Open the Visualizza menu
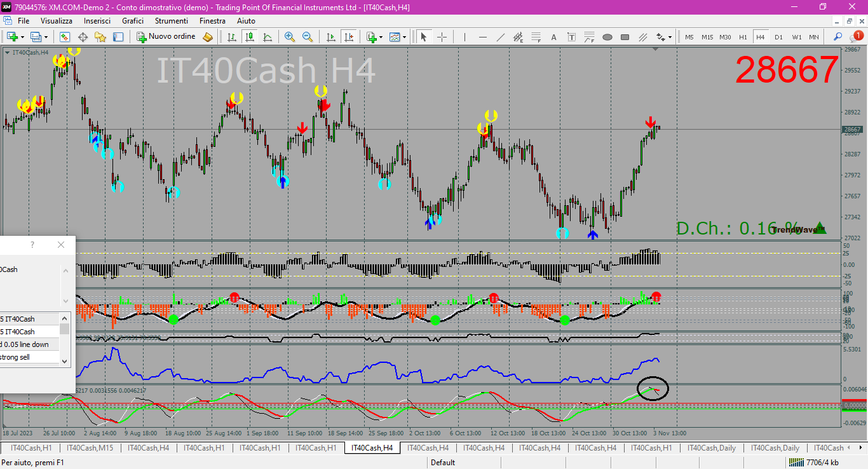 57,21
